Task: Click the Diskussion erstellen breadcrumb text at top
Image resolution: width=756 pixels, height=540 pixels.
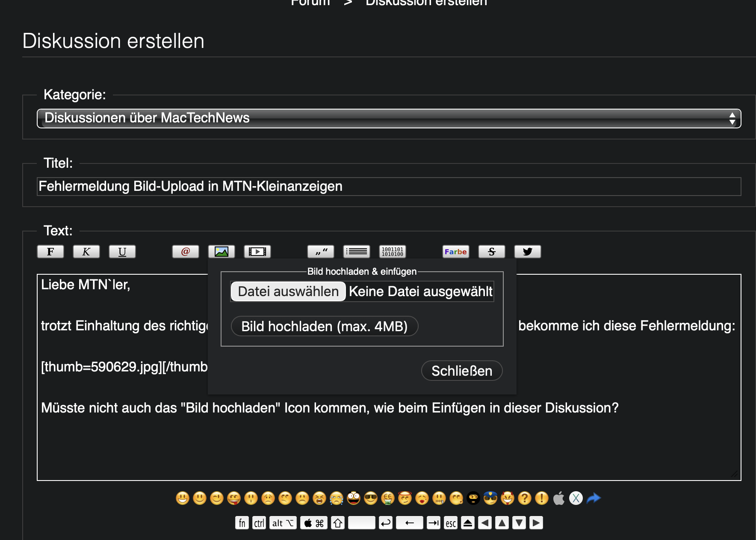Action: click(x=426, y=3)
